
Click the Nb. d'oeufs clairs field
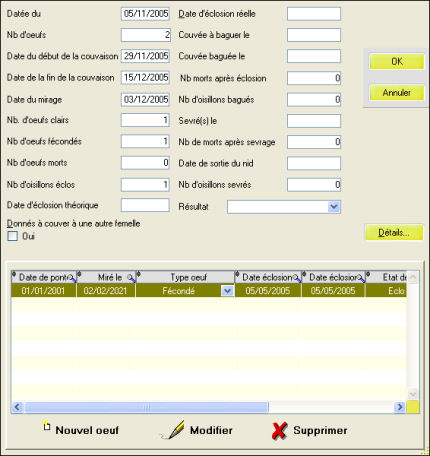pyautogui.click(x=145, y=120)
